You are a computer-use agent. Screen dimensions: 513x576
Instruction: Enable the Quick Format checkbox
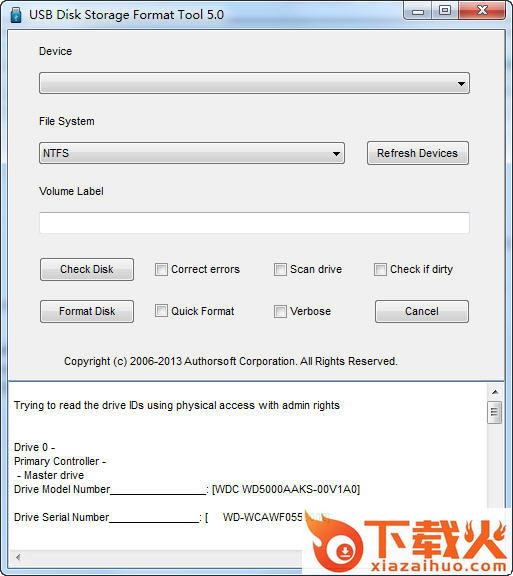(x=161, y=311)
